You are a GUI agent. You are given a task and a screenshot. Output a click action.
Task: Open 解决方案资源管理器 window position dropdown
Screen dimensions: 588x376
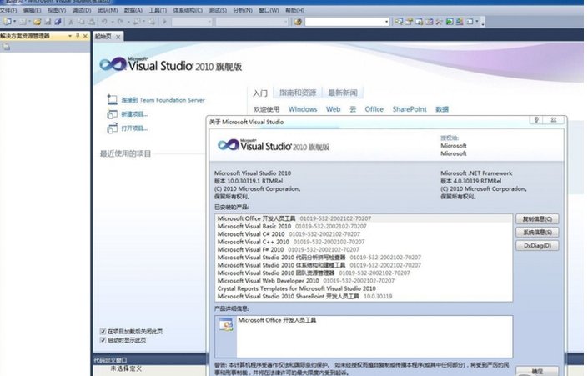click(x=70, y=36)
